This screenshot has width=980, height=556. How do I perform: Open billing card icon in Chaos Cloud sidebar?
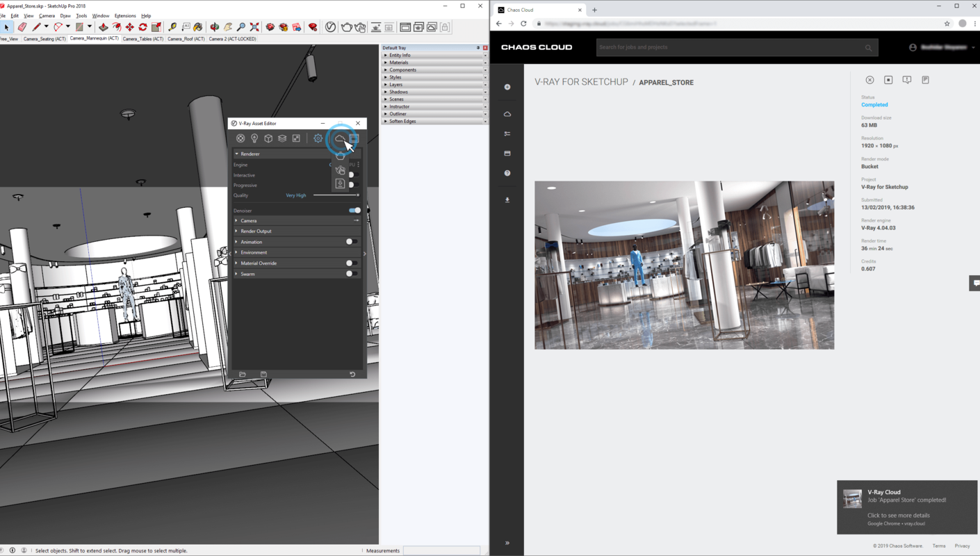(507, 153)
